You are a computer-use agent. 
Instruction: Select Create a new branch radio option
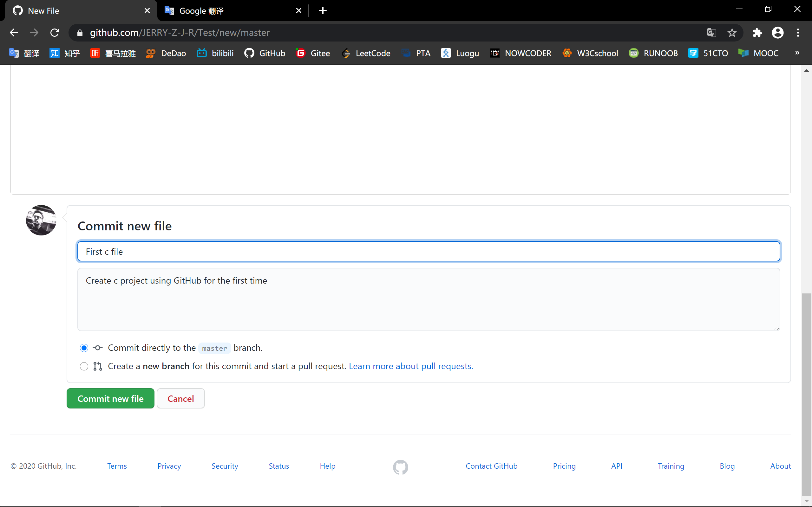(x=84, y=366)
